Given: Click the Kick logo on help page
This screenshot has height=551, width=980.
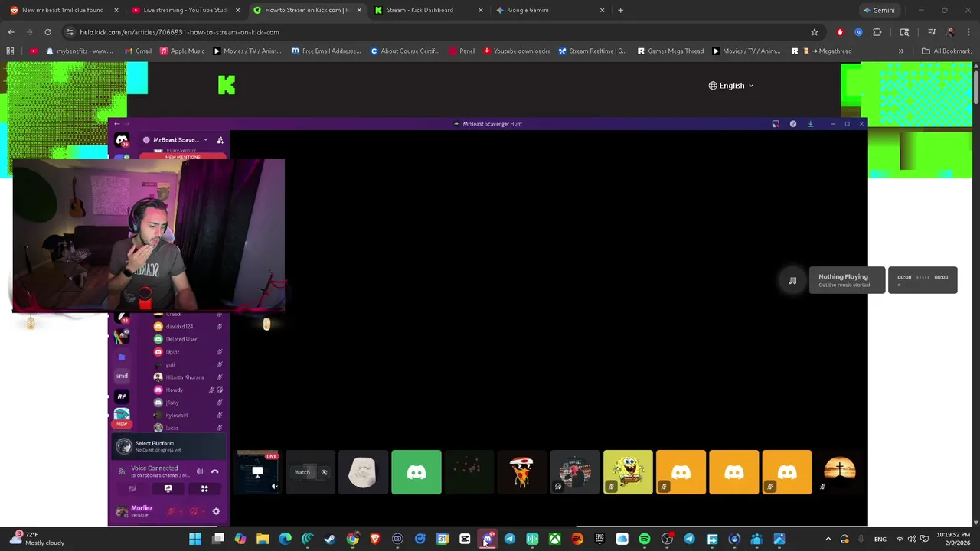Looking at the screenshot, I should pyautogui.click(x=227, y=85).
